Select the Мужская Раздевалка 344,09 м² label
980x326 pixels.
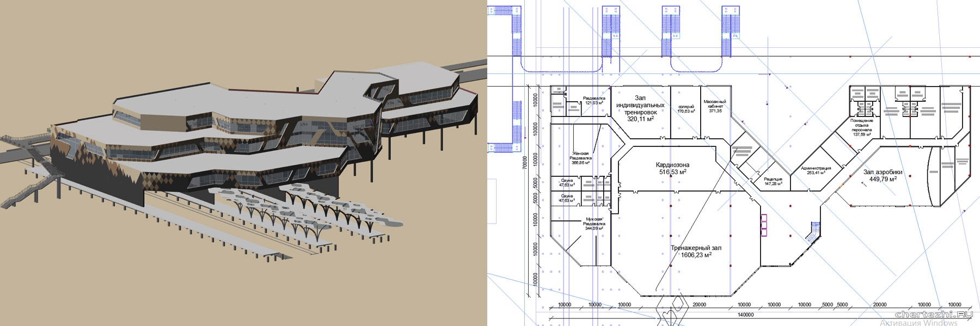click(594, 224)
